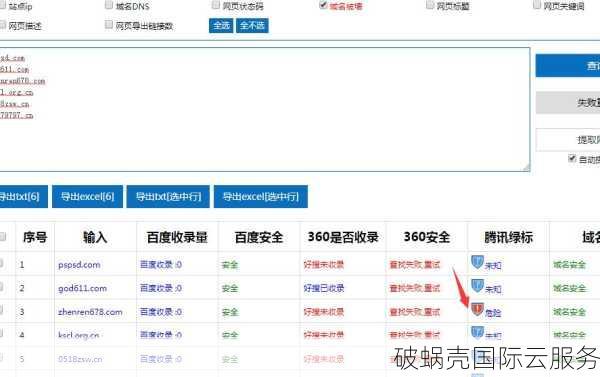Image resolution: width=600 pixels, height=377 pixels.
Task: Click 好搜未收录 in the zhenren678.com row
Action: pos(324,312)
